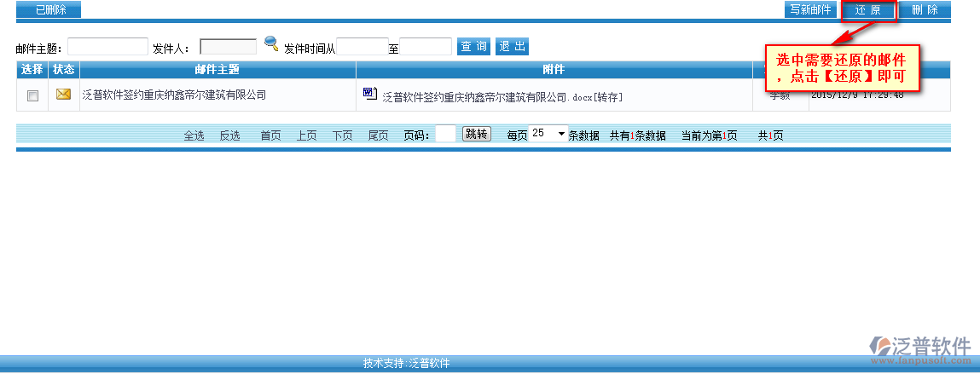The width and height of the screenshot is (980, 374).
Task: Open the 已删除 tab
Action: click(x=49, y=9)
